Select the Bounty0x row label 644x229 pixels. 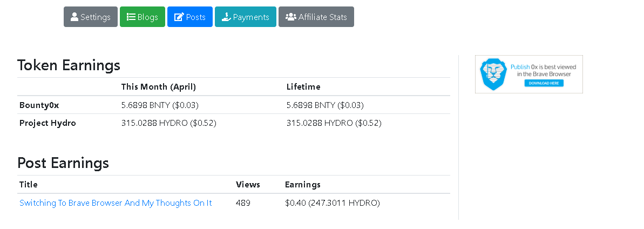pos(39,105)
